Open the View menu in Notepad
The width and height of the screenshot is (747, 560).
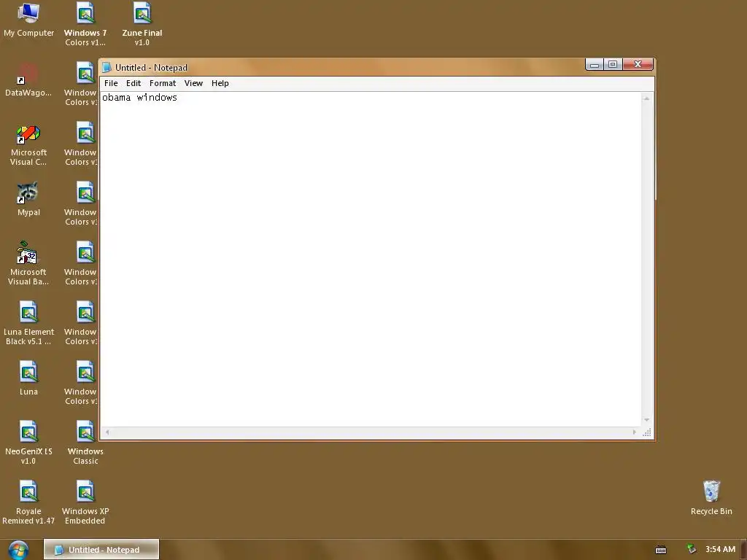pos(193,83)
